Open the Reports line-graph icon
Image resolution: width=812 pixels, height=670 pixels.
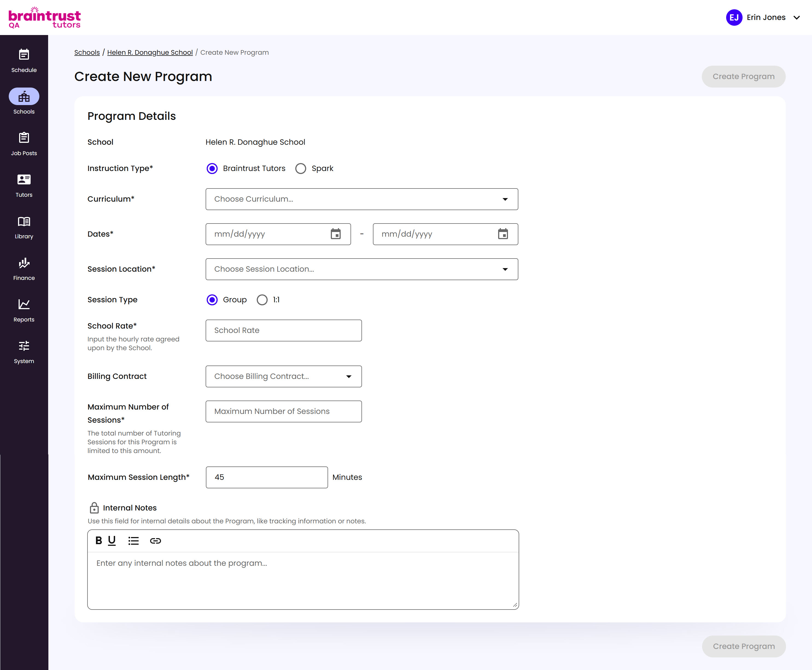click(x=24, y=304)
